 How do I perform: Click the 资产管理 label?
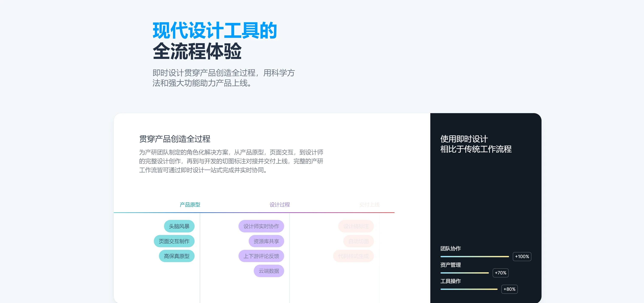pos(450,265)
